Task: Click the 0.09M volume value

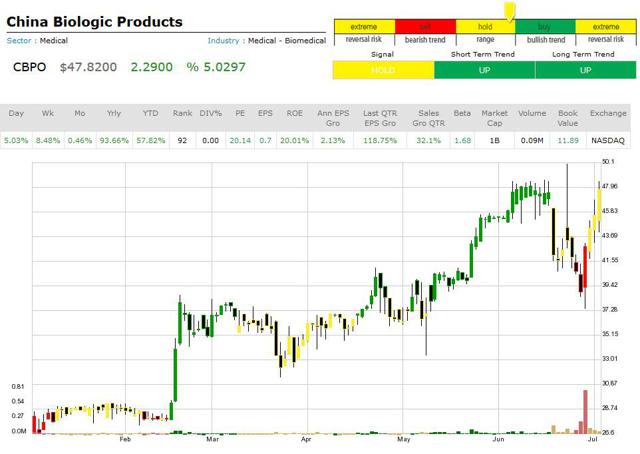Action: (532, 140)
